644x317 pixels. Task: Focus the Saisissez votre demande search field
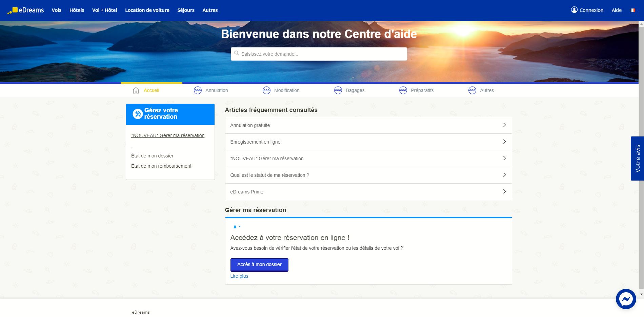(319, 54)
